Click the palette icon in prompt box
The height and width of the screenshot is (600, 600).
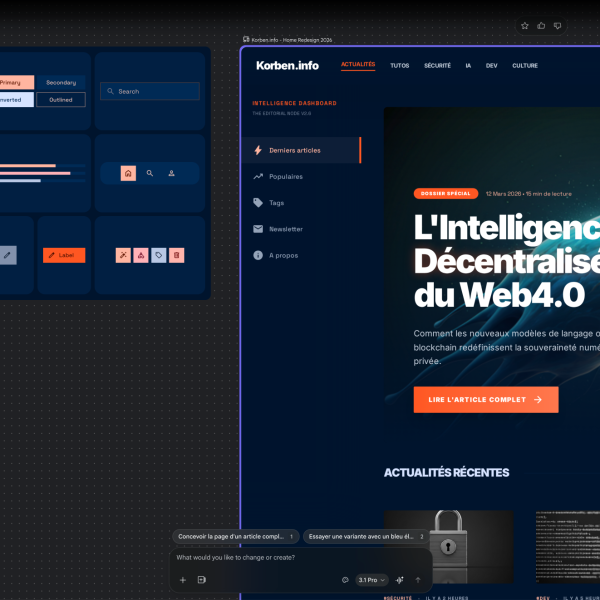345,580
